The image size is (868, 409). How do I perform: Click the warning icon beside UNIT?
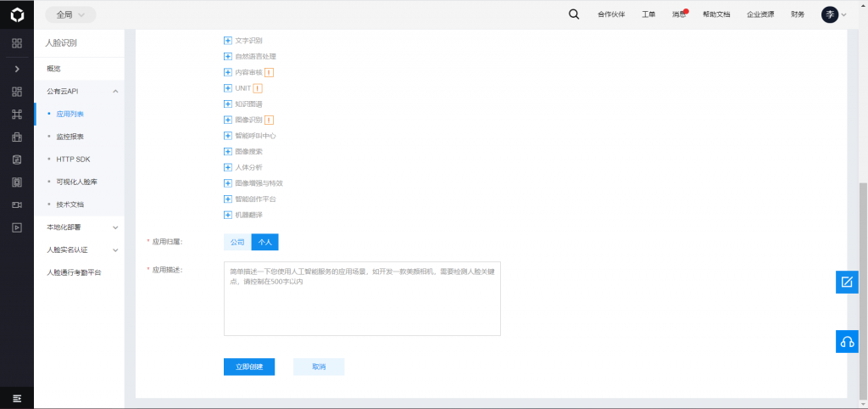coord(258,88)
